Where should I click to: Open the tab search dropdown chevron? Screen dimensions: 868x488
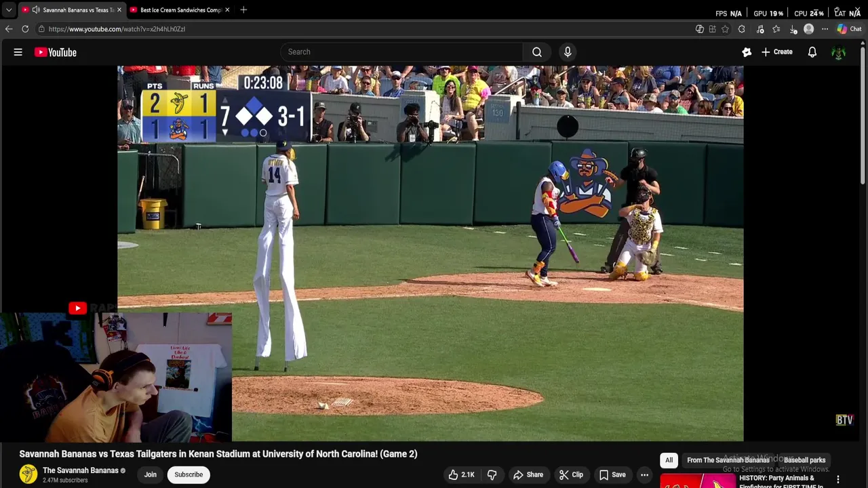(8, 10)
